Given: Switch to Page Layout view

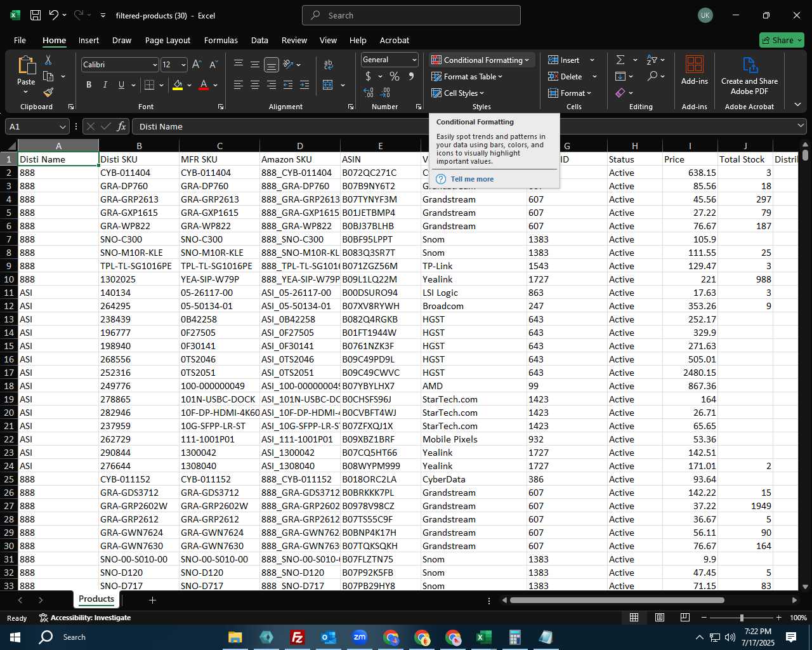Looking at the screenshot, I should tap(660, 618).
